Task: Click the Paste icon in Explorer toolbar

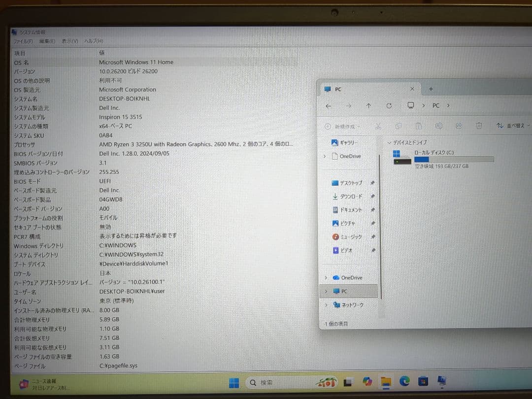Action: [419, 126]
